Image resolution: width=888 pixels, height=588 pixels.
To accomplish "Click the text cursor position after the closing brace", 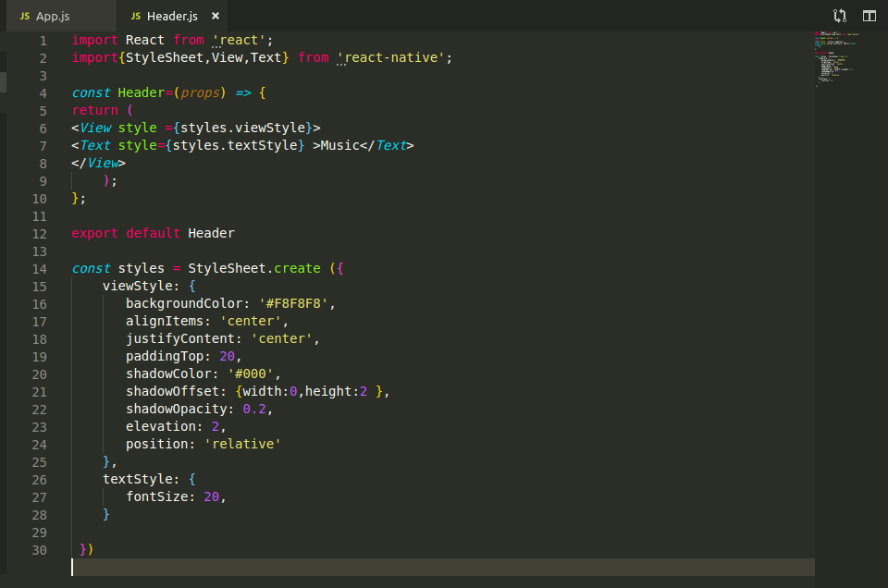I will [73, 567].
